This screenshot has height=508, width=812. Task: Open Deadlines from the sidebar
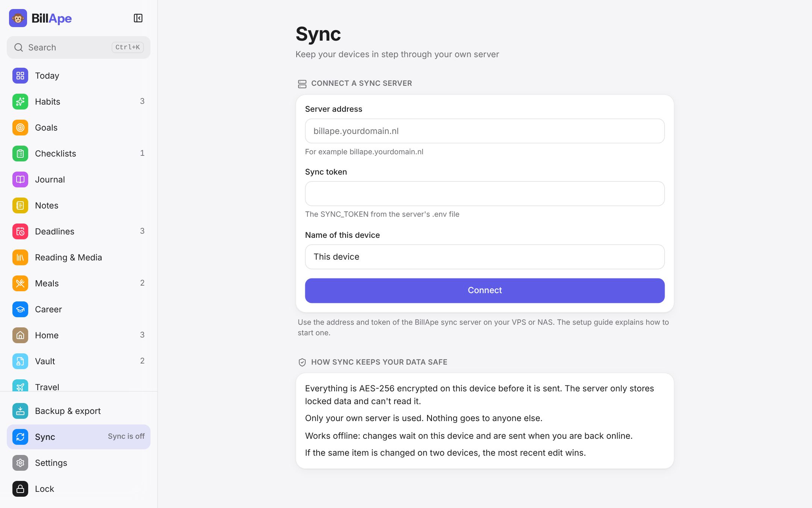click(79, 231)
